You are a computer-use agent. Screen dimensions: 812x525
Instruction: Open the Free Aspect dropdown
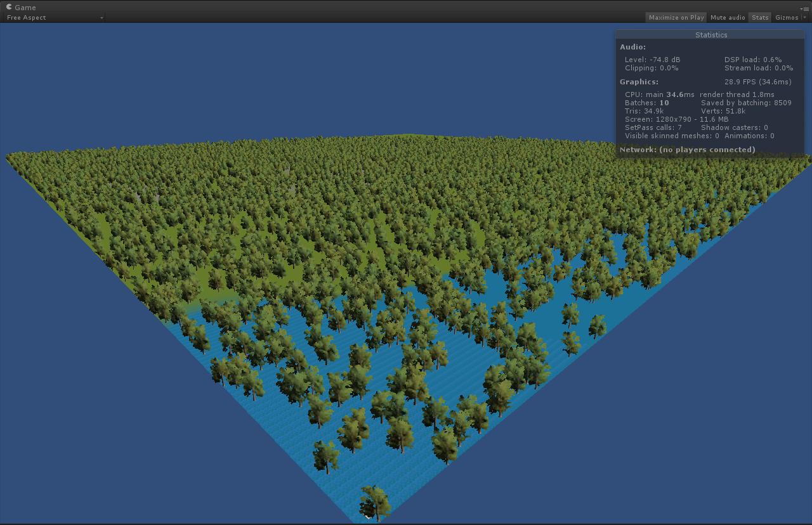(54, 17)
